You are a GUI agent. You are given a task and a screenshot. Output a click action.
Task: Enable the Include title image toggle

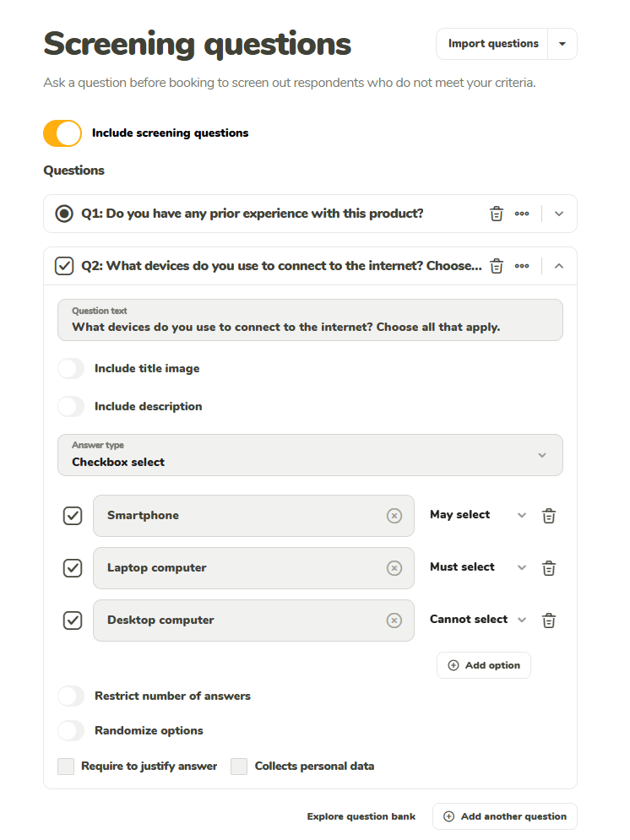[71, 369]
